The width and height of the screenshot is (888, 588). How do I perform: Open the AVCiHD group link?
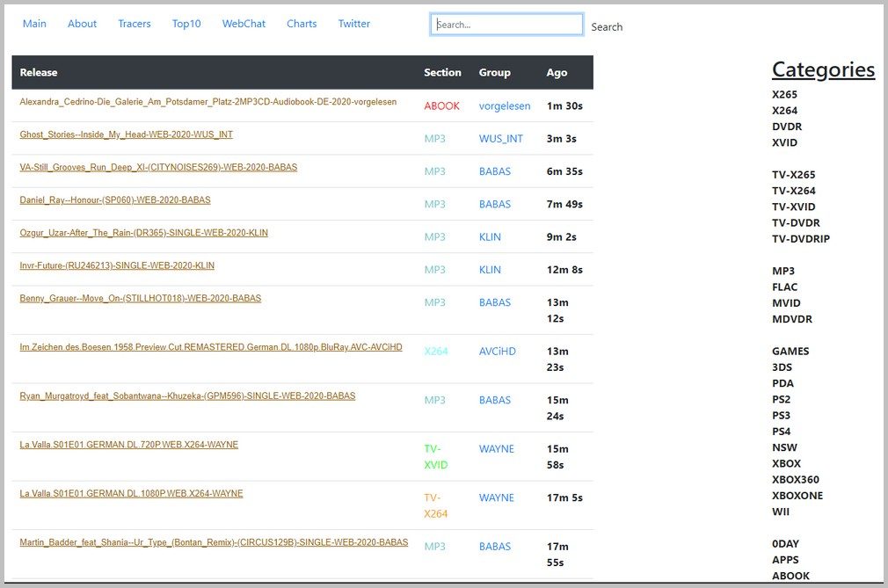coord(498,352)
